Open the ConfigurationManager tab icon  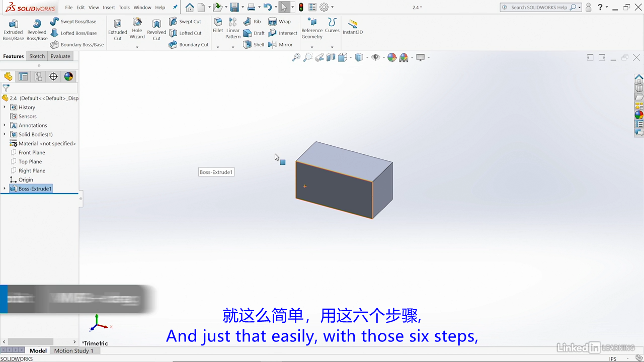point(38,76)
